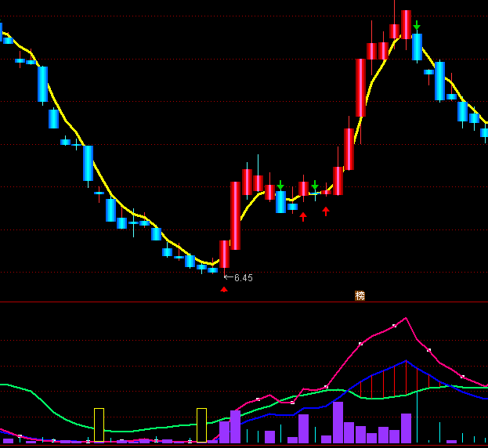The height and width of the screenshot is (448, 488).
Task: Click the green sell arrow at the chart peak
Action: [417, 26]
